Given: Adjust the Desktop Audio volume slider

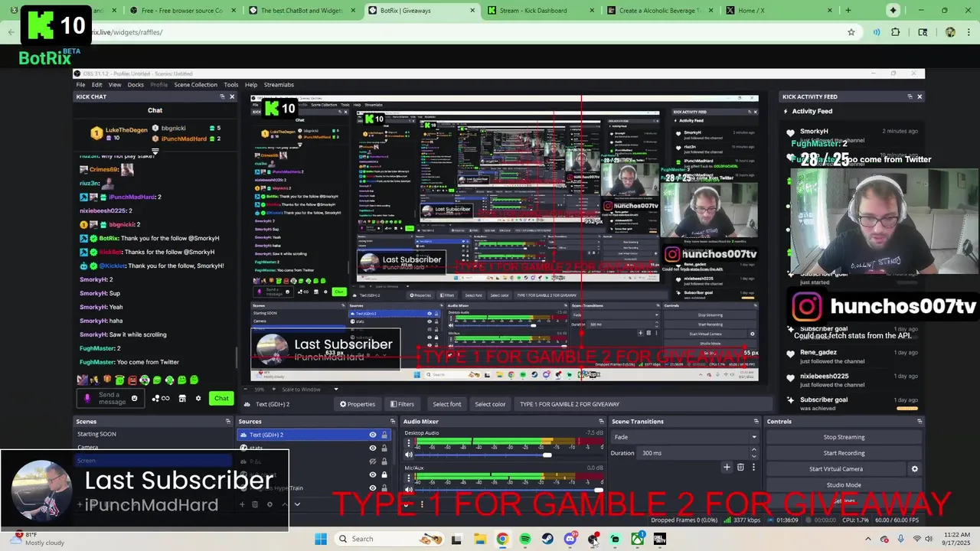Looking at the screenshot, I should [547, 455].
